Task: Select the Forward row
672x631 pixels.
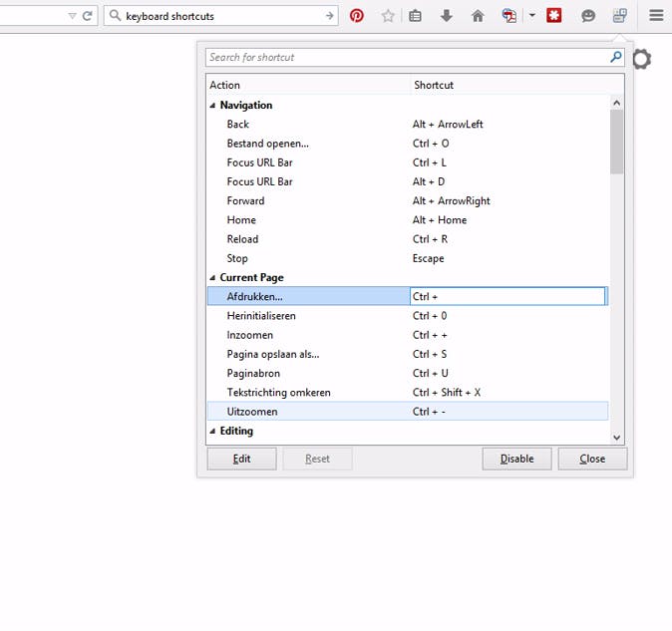Action: click(408, 201)
